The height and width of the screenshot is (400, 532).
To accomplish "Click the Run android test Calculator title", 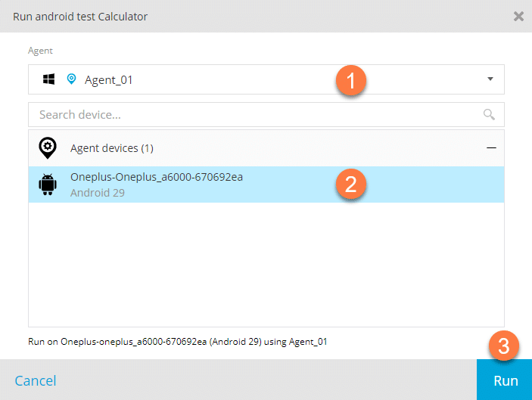I will coord(80,17).
